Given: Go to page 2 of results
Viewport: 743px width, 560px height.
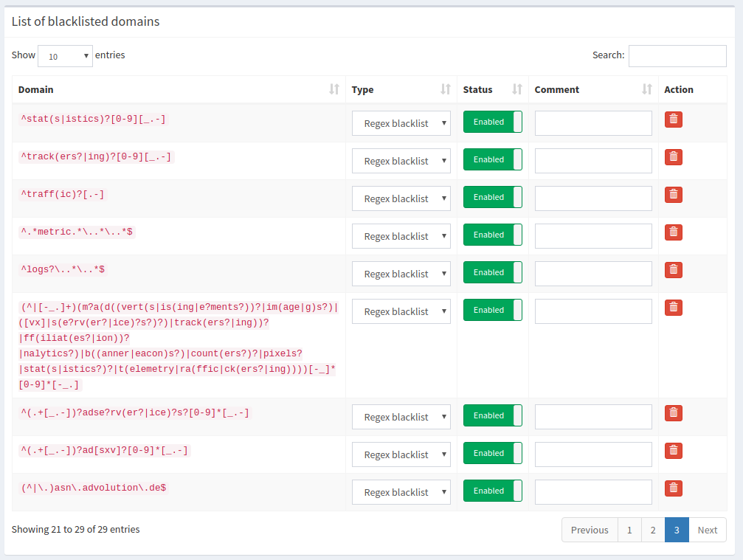Looking at the screenshot, I should click(653, 530).
